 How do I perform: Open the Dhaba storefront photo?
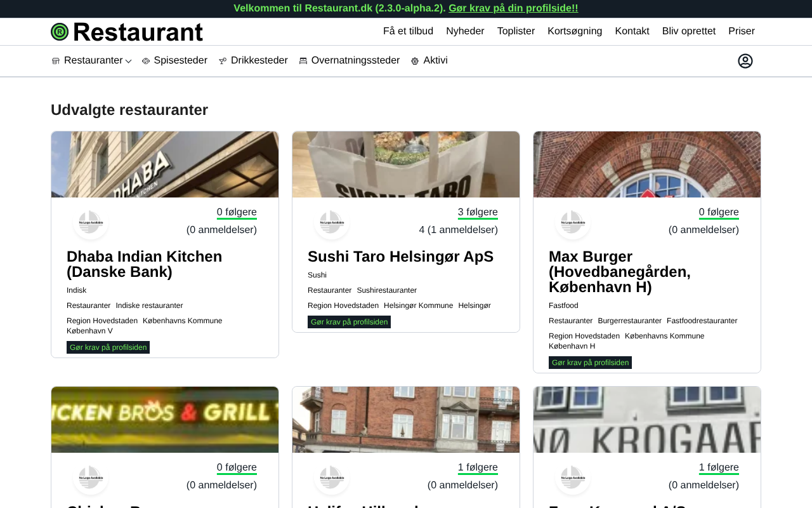[165, 164]
